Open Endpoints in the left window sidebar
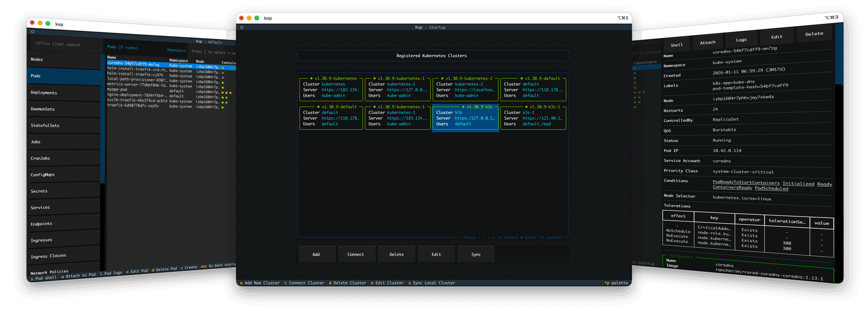This screenshot has width=868, height=311. coord(64,223)
